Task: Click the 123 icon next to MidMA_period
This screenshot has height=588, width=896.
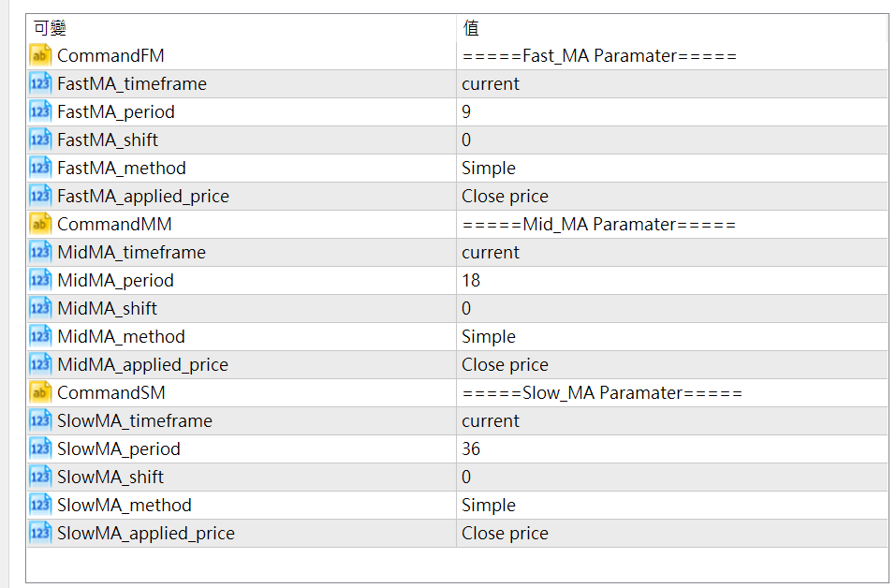Action: pos(40,280)
